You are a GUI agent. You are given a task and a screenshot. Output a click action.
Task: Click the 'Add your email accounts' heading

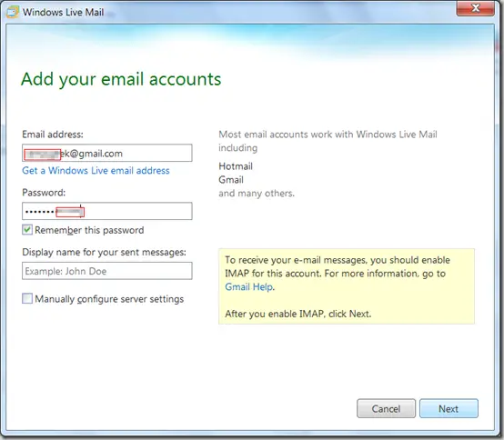click(x=121, y=79)
